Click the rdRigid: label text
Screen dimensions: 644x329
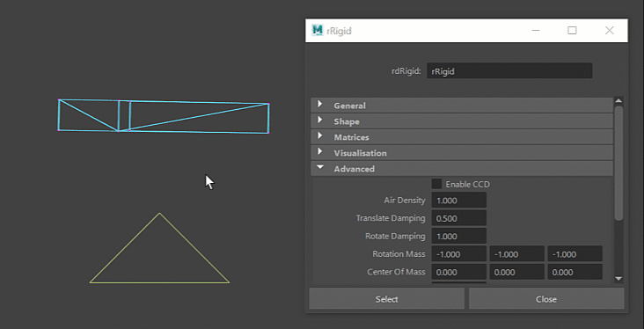[x=406, y=71]
